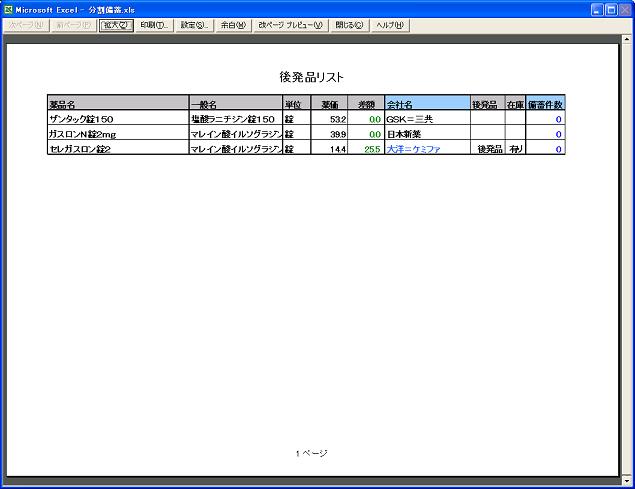Toggle 余白 (Margins) display
The width and height of the screenshot is (635, 489).
pos(233,25)
